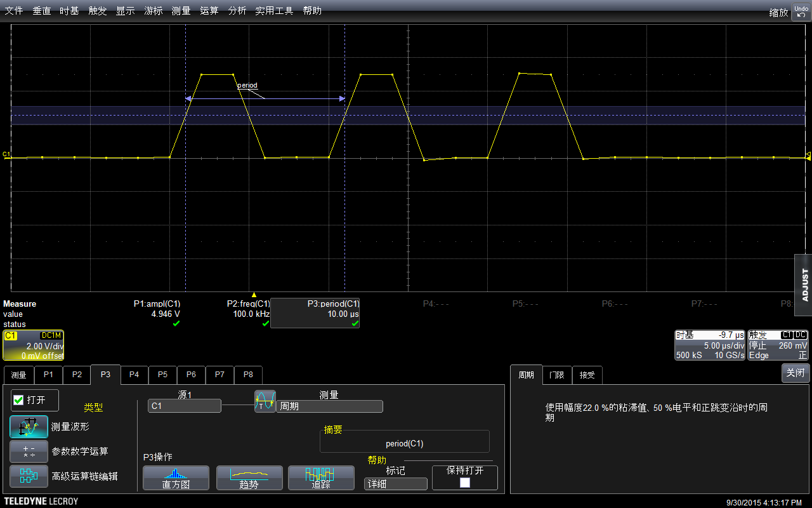The width and height of the screenshot is (812, 508).
Task: Click the 缩放 zoom label
Action: (x=778, y=12)
